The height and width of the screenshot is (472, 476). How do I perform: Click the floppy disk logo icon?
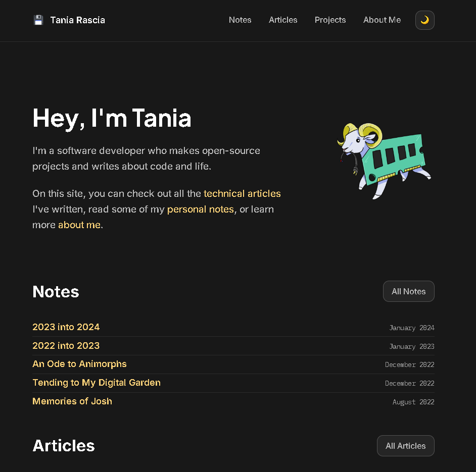(x=38, y=20)
